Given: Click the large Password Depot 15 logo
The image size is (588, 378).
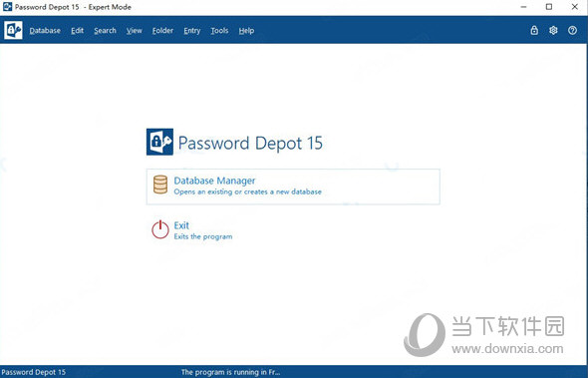Looking at the screenshot, I should [x=159, y=142].
